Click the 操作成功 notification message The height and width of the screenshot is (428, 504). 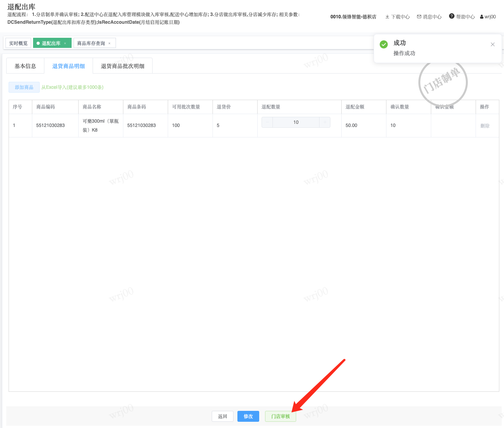pyautogui.click(x=404, y=53)
